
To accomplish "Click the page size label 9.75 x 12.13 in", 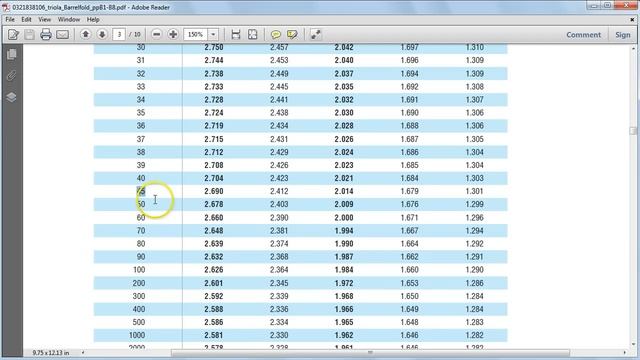I will coord(51,353).
